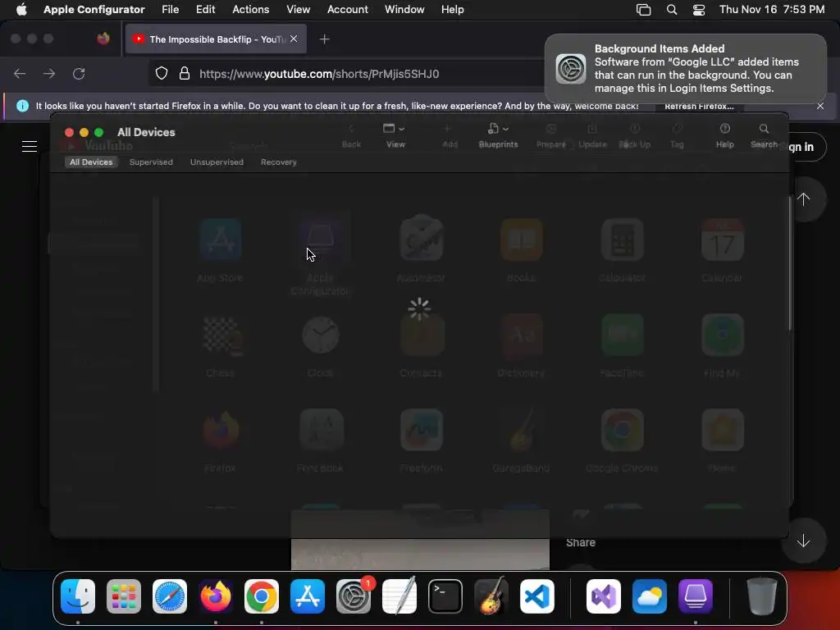The height and width of the screenshot is (630, 840).
Task: Click Firefox forward navigation arrow
Action: pyautogui.click(x=49, y=73)
